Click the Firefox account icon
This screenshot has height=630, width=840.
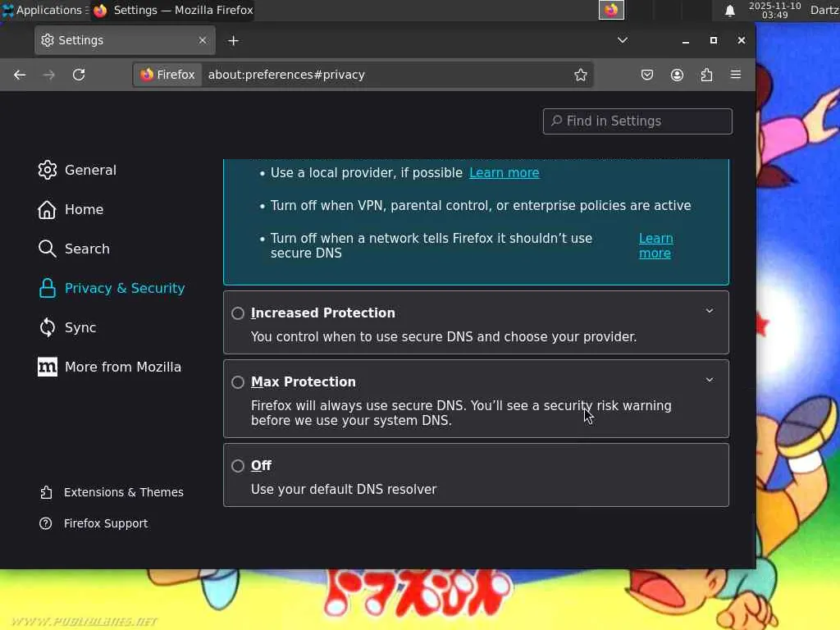pos(677,75)
